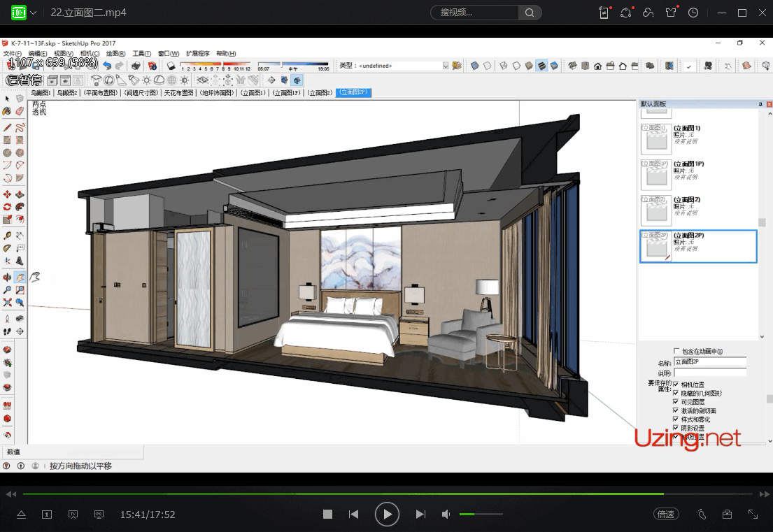Click the Section Plane tool
This screenshot has height=532, width=773.
point(271,80)
